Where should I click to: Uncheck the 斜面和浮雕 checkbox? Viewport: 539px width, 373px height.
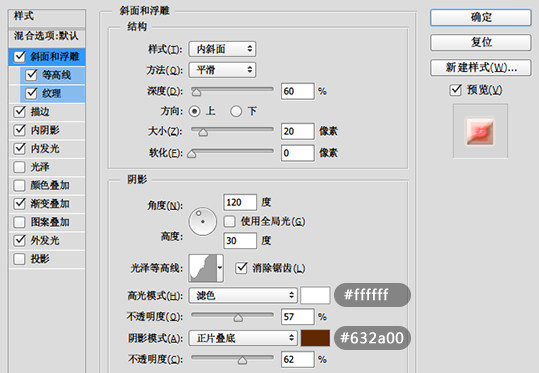[x=20, y=57]
